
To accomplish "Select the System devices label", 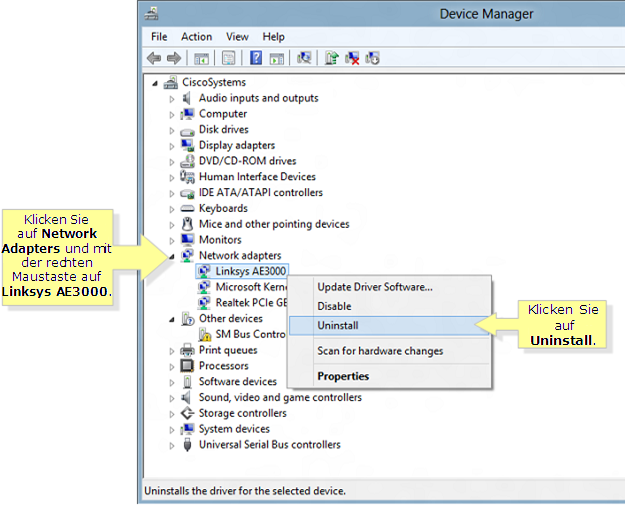I will point(234,429).
